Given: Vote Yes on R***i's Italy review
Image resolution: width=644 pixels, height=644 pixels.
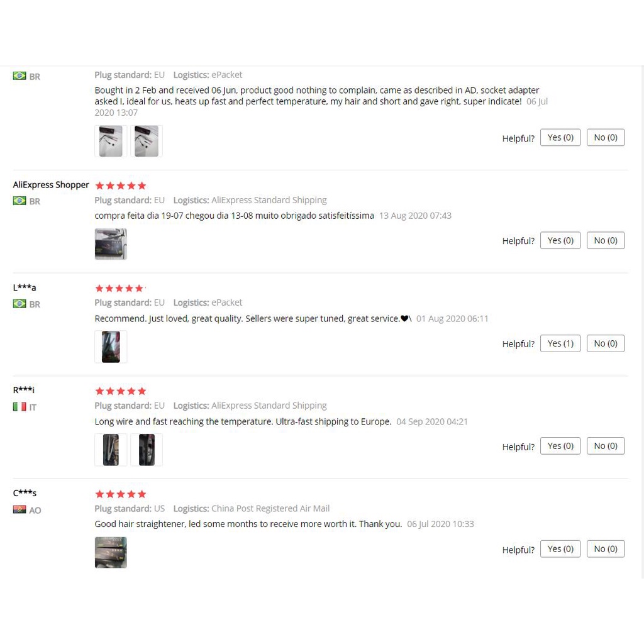Looking at the screenshot, I should coord(560,446).
